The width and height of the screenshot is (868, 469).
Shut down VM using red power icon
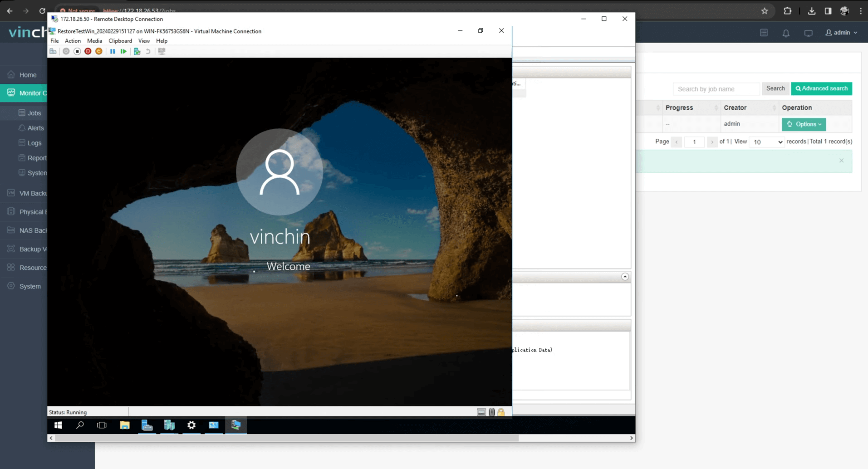point(88,51)
